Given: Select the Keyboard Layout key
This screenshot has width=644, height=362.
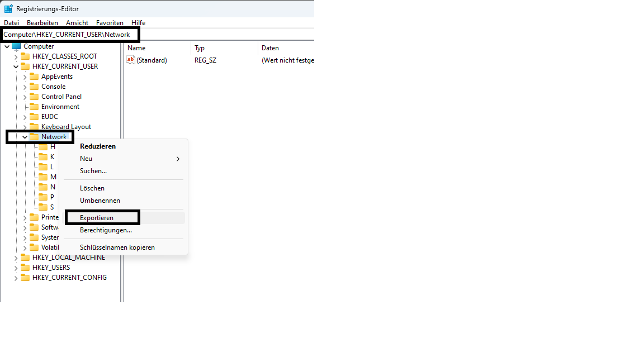Looking at the screenshot, I should 66,127.
